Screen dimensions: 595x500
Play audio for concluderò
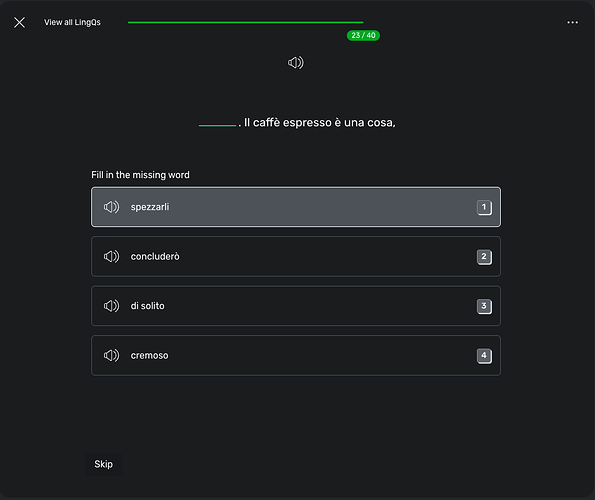[x=111, y=256]
